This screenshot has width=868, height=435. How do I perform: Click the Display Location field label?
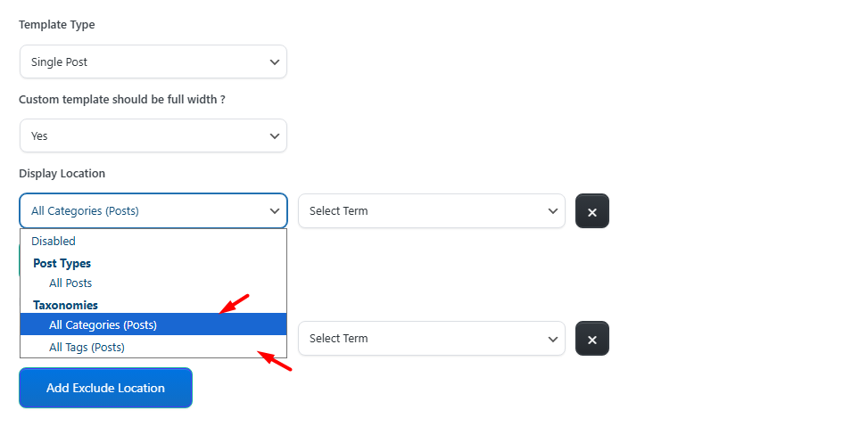[62, 173]
